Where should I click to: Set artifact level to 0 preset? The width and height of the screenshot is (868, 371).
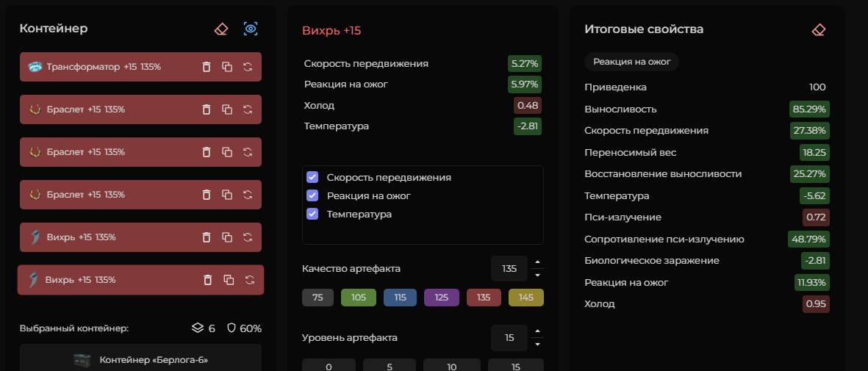[329, 365]
